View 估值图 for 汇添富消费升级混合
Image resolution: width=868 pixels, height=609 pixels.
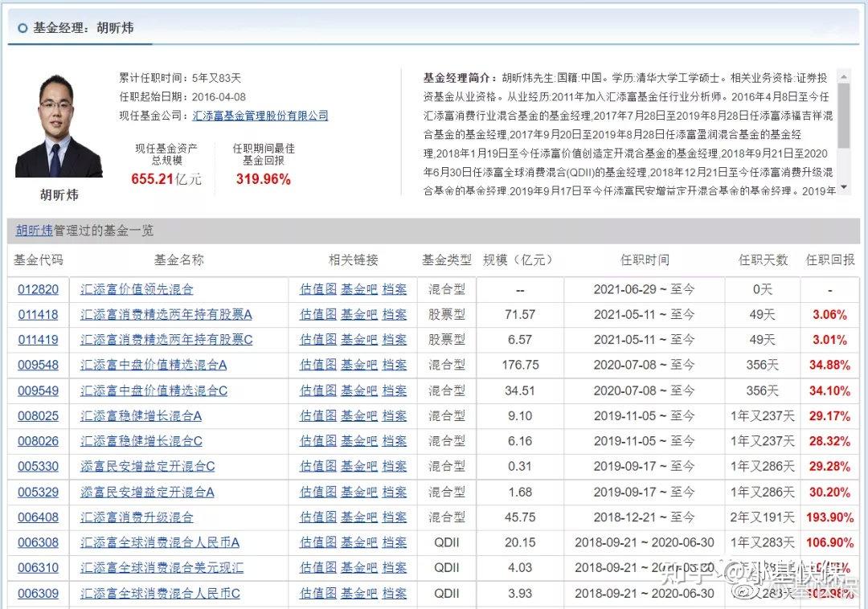coord(317,517)
